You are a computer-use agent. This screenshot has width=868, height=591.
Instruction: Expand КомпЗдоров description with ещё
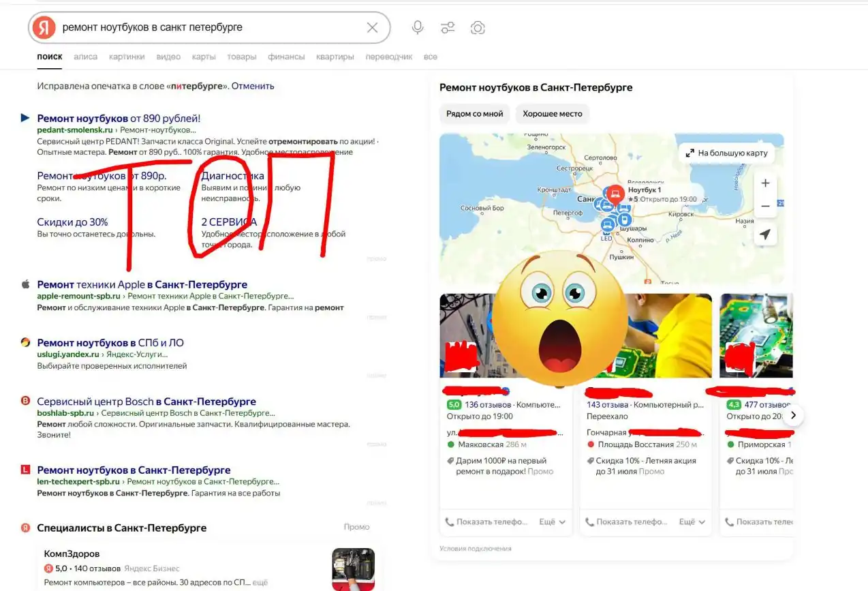click(x=260, y=583)
